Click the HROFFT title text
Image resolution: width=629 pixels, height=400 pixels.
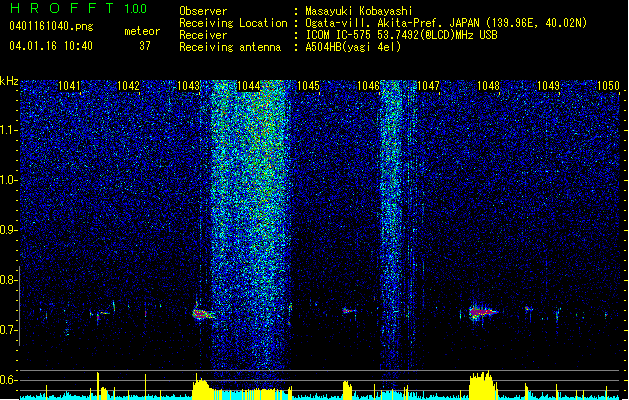62,8
